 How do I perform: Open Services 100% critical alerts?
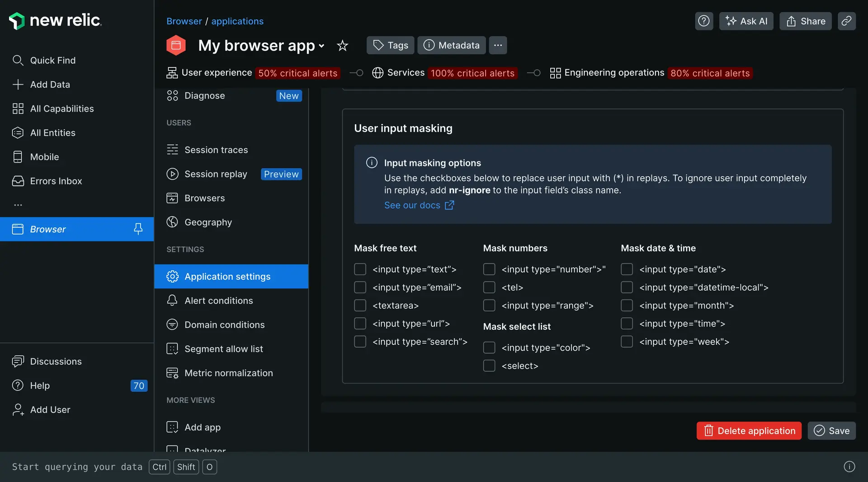(x=444, y=73)
